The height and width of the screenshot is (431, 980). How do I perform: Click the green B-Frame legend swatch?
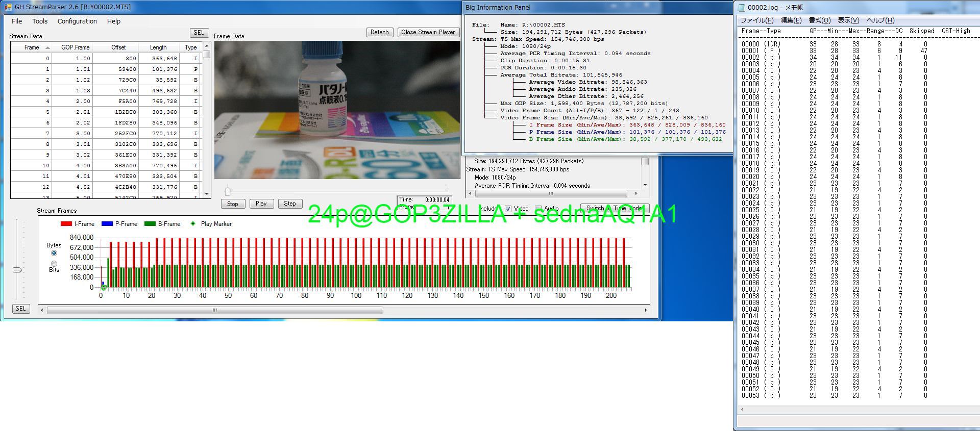[x=150, y=223]
